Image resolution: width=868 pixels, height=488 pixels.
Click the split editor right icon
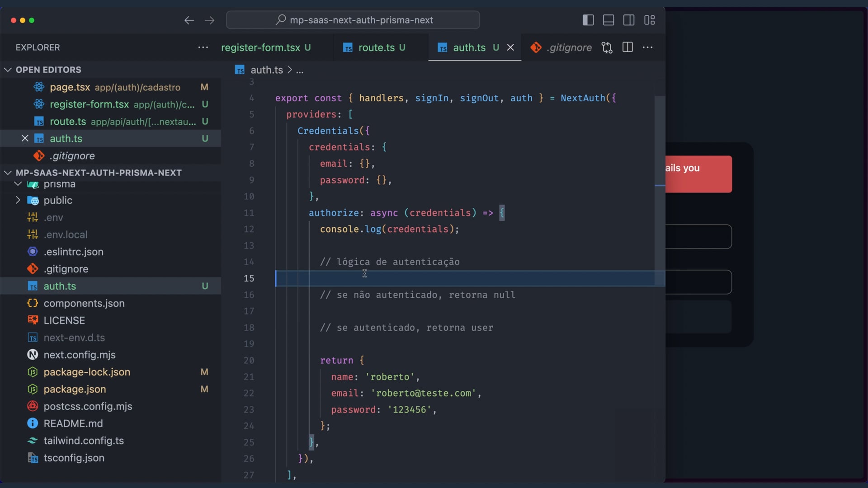tap(627, 47)
